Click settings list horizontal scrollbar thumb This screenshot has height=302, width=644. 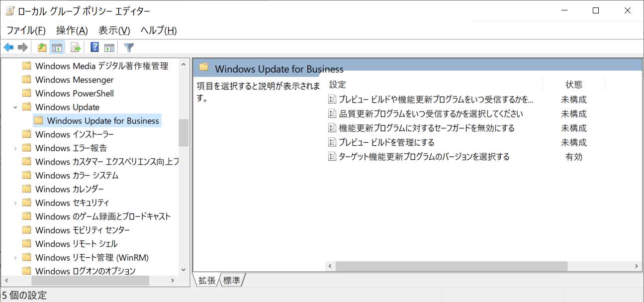(452, 267)
